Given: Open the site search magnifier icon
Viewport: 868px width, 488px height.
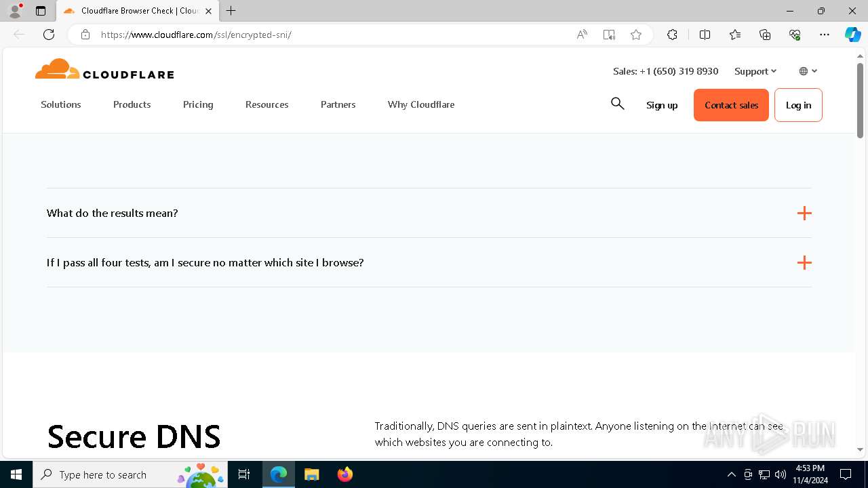Looking at the screenshot, I should pos(617,104).
